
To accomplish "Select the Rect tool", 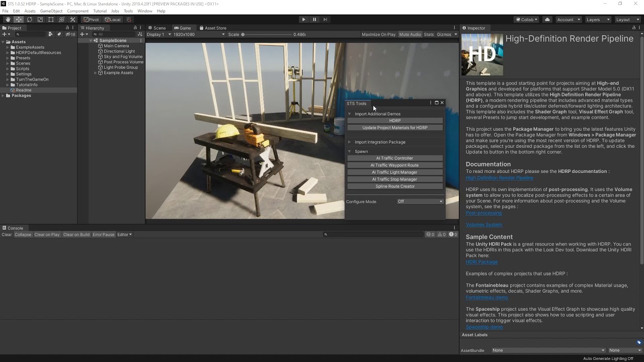I will [x=51, y=20].
